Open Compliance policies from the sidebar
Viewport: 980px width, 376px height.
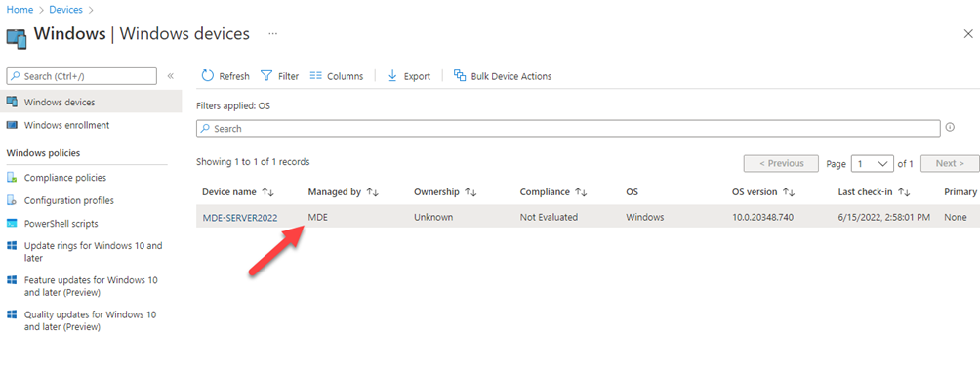[65, 178]
